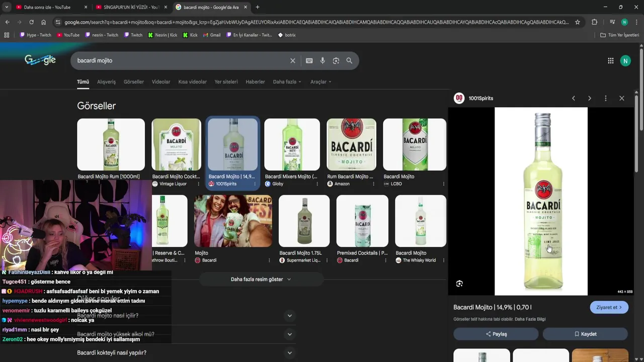The width and height of the screenshot is (644, 362).
Task: Select the Görseller search tab
Action: pyautogui.click(x=134, y=82)
